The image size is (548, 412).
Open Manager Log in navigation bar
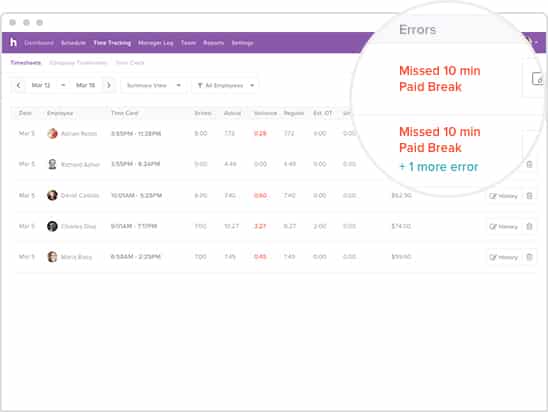(156, 43)
